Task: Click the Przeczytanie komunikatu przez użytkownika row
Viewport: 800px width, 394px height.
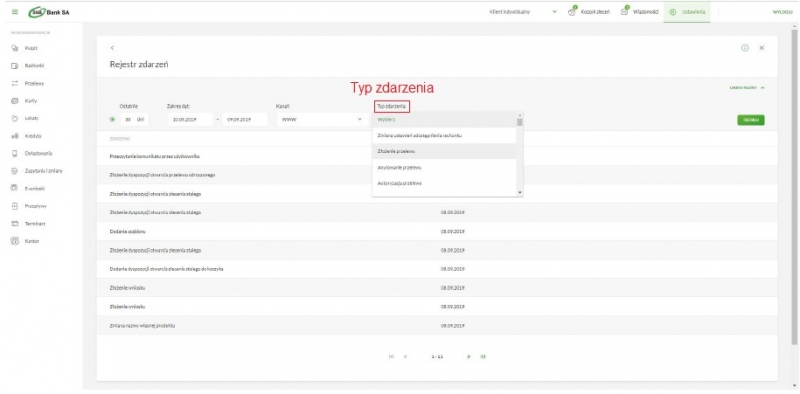Action: [437, 156]
